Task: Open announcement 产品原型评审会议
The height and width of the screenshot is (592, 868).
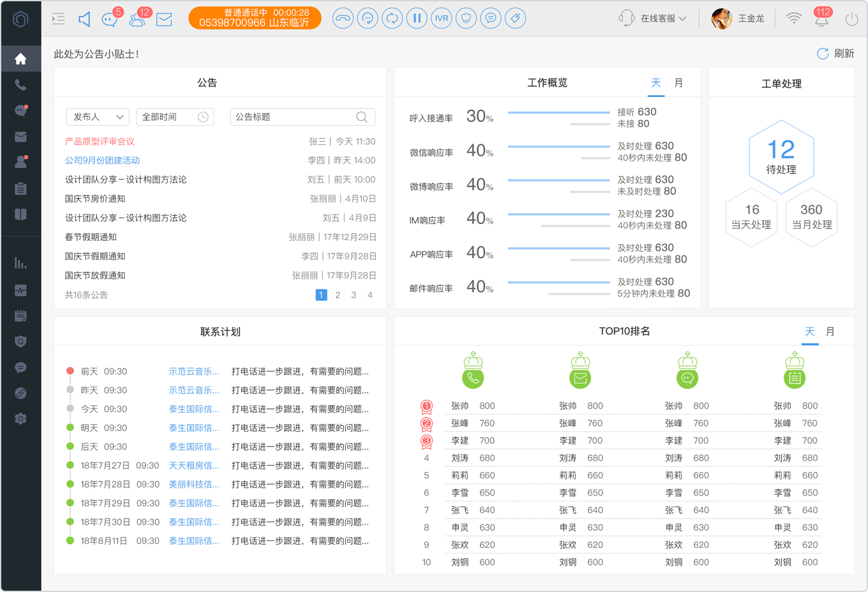Action: coord(100,141)
